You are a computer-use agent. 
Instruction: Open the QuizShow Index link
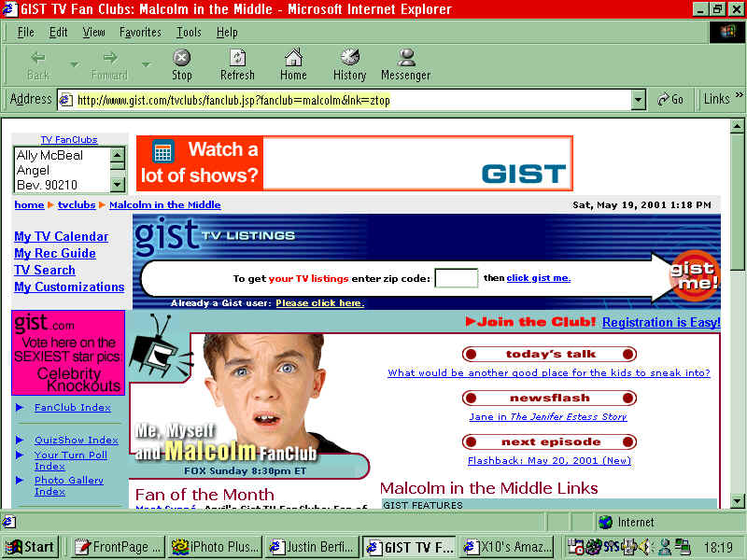pos(77,440)
